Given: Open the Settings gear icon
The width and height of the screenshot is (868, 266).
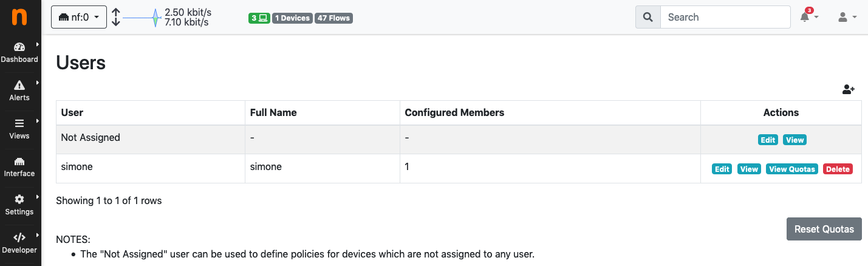Looking at the screenshot, I should pos(19,199).
